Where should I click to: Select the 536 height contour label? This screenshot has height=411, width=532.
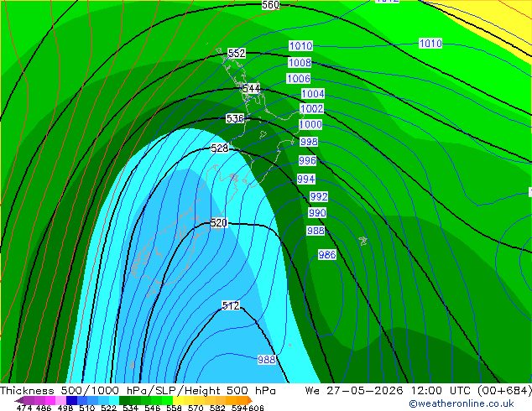(x=235, y=118)
